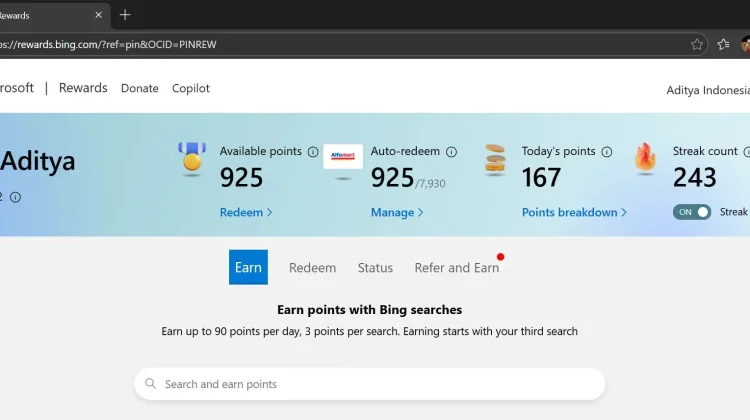Open Manage under Auto-redeem
The height and width of the screenshot is (420, 750).
[397, 212]
